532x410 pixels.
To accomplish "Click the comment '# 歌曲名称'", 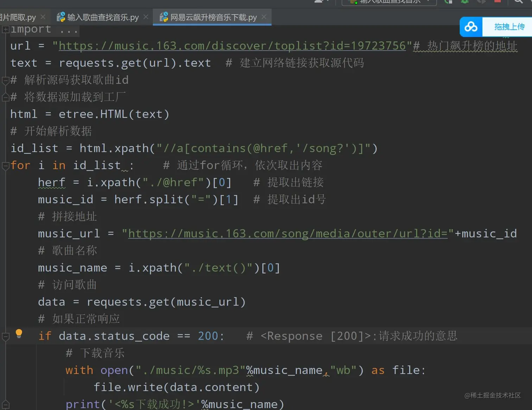I will 68,251.
